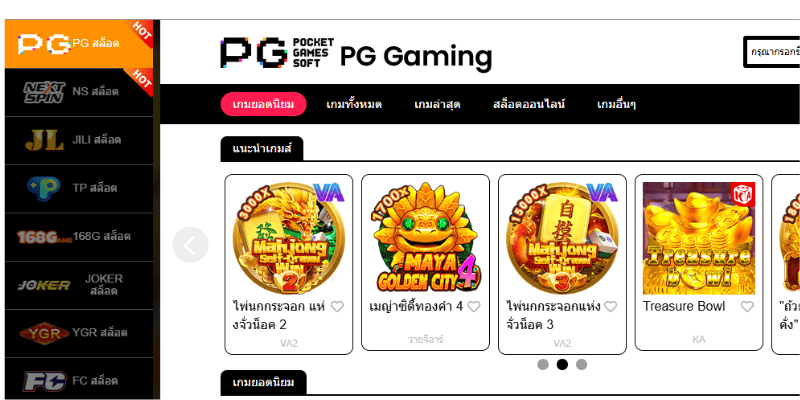
Task: Switch to the เกมล่าสุด tab
Action: (437, 105)
